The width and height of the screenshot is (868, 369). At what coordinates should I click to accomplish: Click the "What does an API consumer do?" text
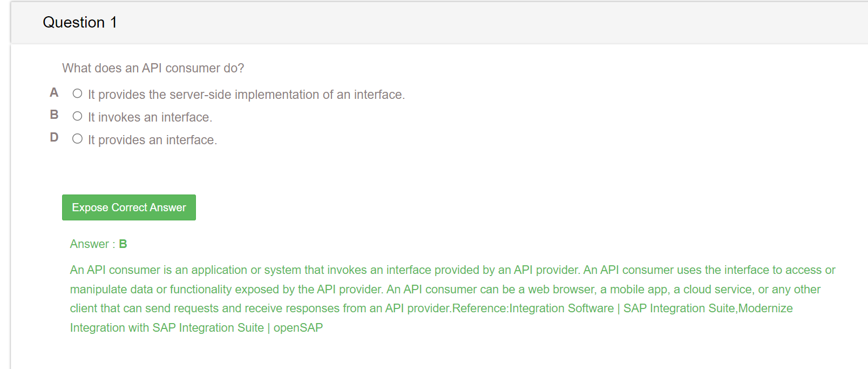(153, 68)
